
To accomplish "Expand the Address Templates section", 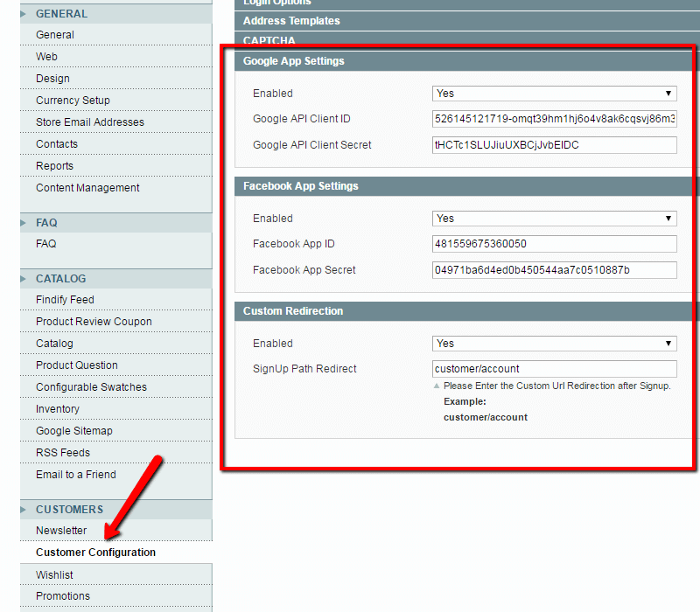I will [291, 21].
